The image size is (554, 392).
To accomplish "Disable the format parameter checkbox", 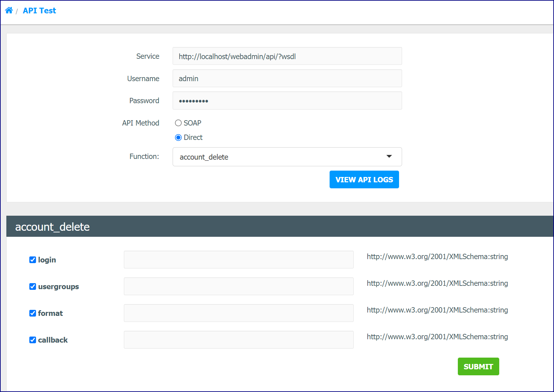I will tap(33, 313).
